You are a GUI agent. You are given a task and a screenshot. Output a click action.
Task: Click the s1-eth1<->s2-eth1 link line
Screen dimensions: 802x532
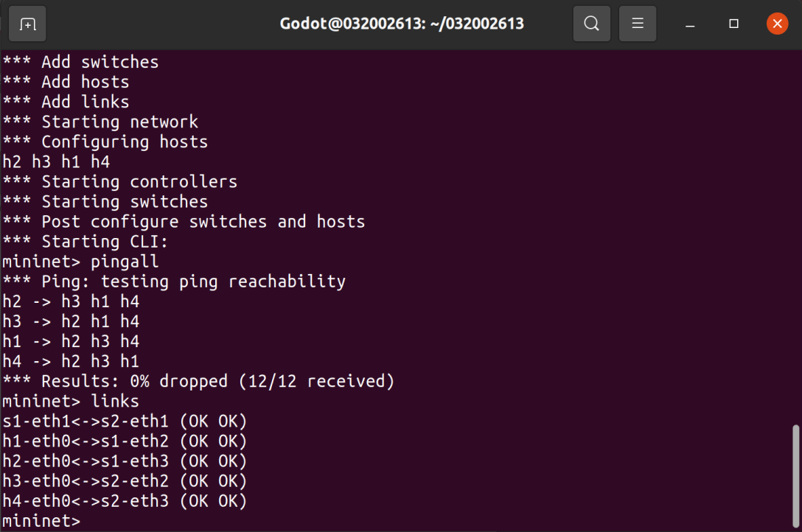125,421
